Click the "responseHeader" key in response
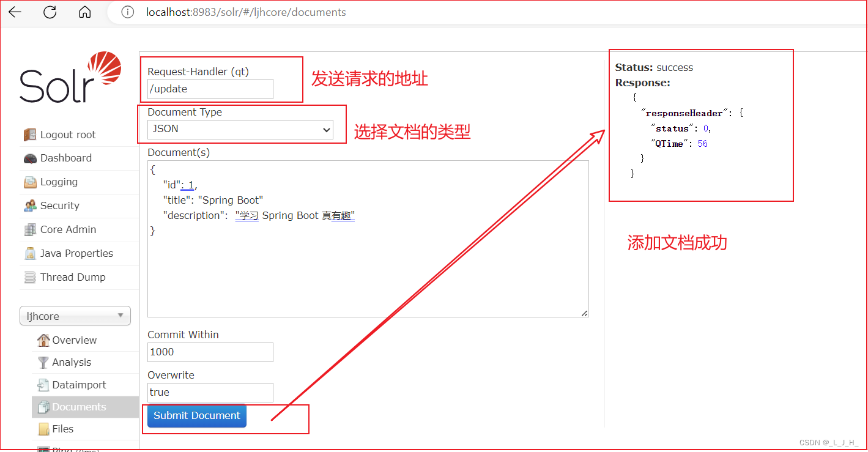 (683, 113)
